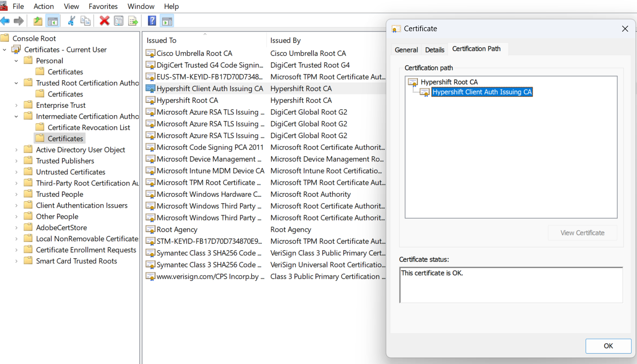The width and height of the screenshot is (637, 364).
Task: Collapse the Personal store node
Action: click(x=16, y=61)
